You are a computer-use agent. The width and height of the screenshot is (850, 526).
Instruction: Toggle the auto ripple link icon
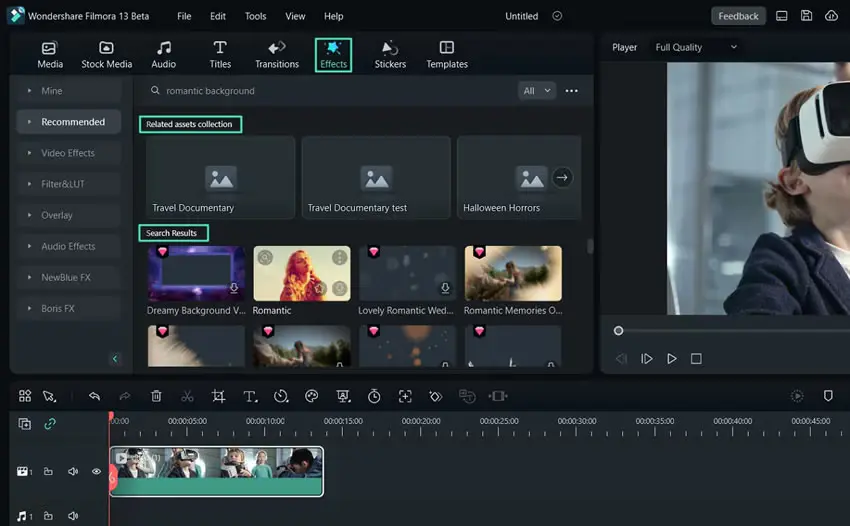click(50, 424)
